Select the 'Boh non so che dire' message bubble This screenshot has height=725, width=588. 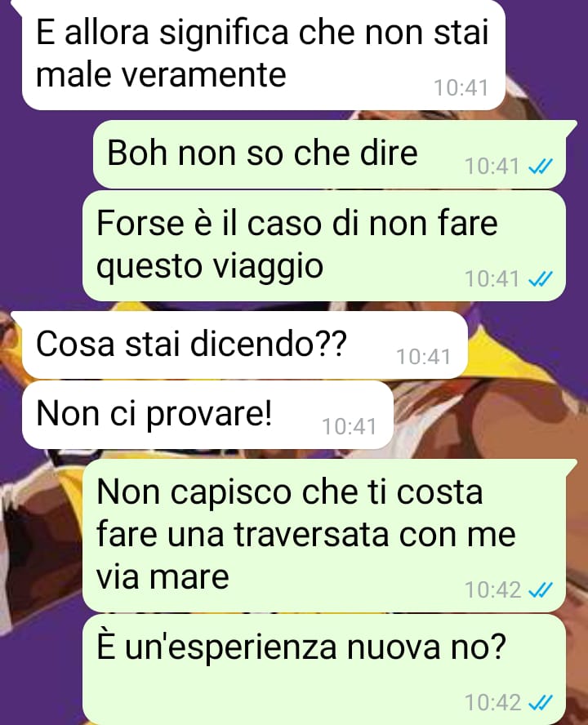point(329,154)
